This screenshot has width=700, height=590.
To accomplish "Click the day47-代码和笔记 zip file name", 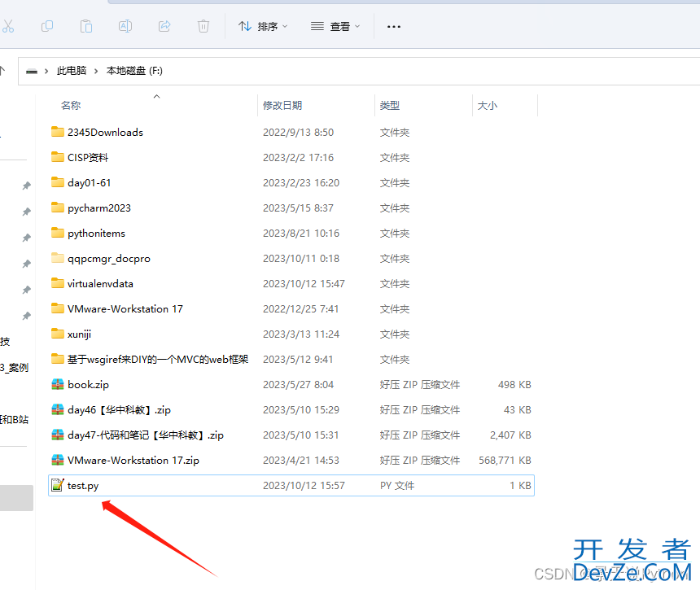I will point(146,435).
